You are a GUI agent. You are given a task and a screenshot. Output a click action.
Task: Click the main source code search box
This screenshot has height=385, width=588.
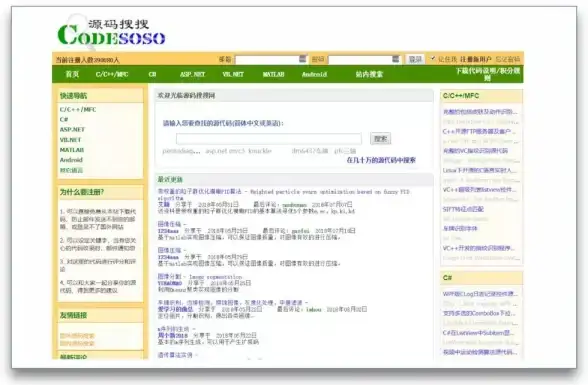[269, 139]
